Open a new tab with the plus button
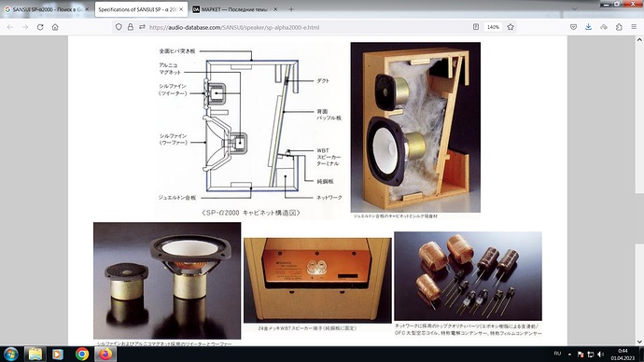Screen dimensions: 644x362 coord(291,9)
